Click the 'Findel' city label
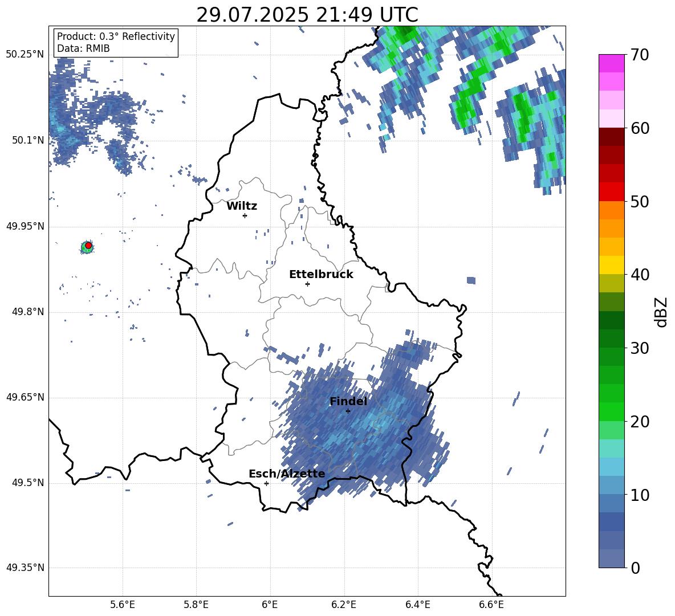The height and width of the screenshot is (616, 675). click(348, 401)
